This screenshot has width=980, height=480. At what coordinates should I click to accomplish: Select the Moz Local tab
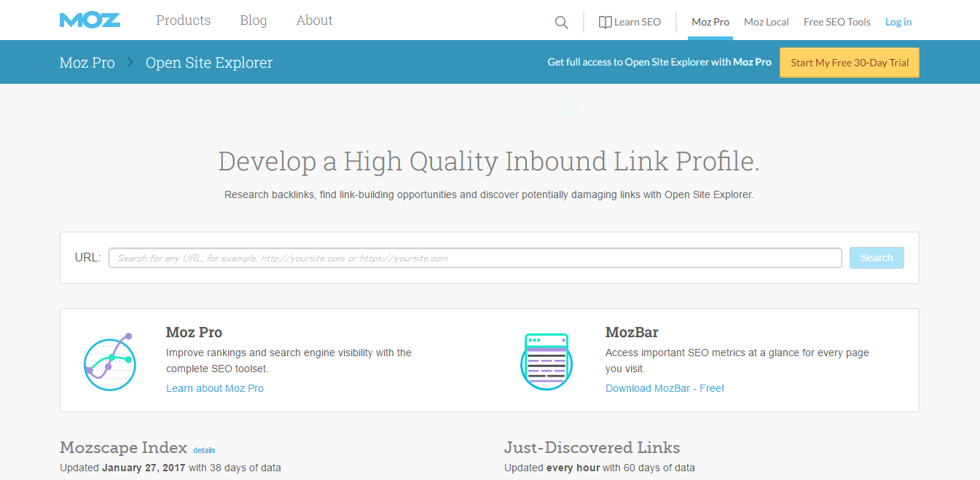[766, 22]
